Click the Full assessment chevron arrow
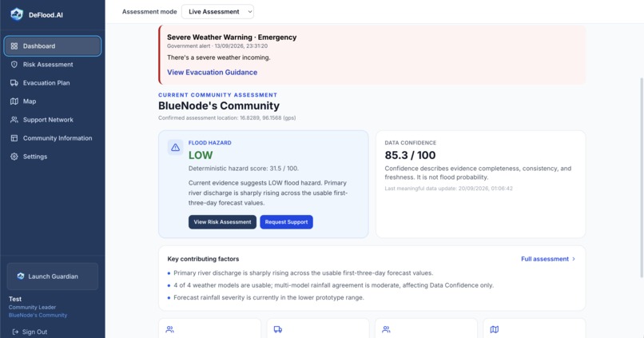 [574, 259]
